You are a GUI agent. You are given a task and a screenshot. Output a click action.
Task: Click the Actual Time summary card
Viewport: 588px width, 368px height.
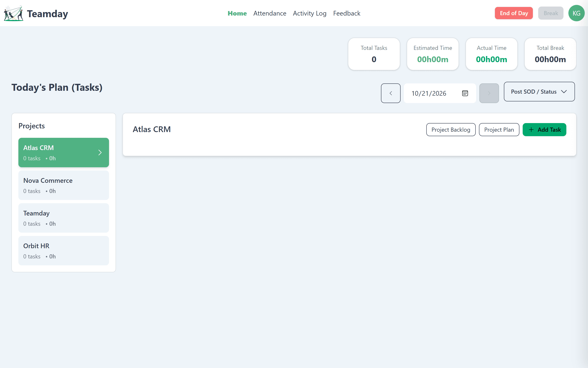click(492, 54)
